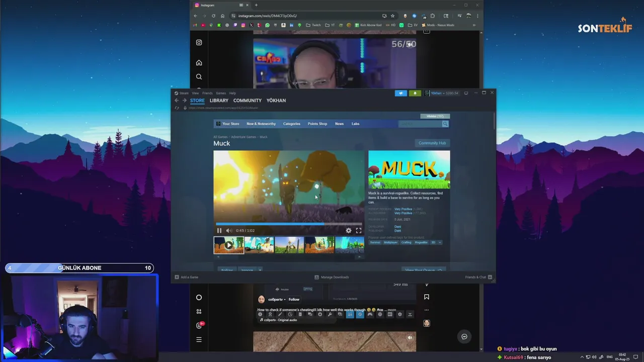The width and height of the screenshot is (644, 362).
Task: Open Instagram hamburger More menu
Action: (199, 339)
